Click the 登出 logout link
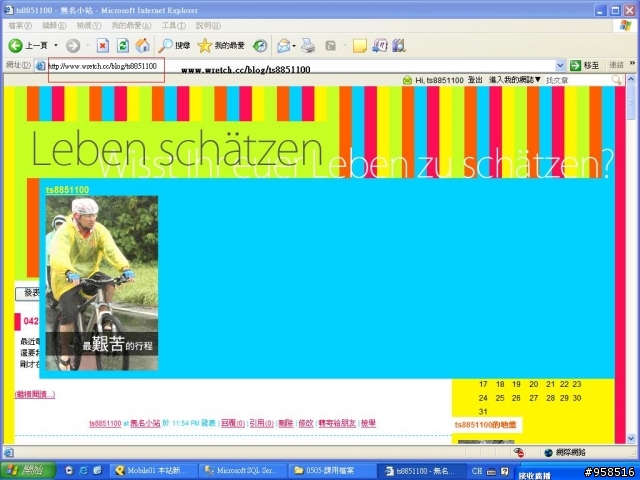This screenshot has width=640, height=480. [475, 80]
